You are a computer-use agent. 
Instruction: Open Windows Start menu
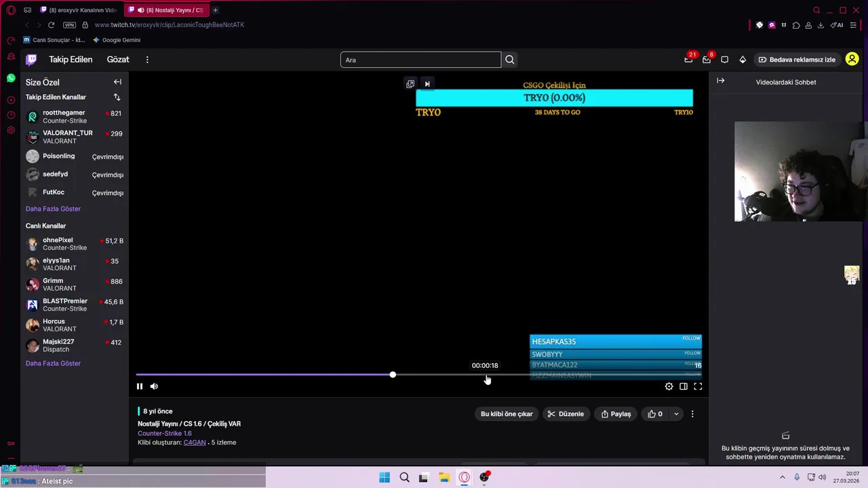point(384,477)
